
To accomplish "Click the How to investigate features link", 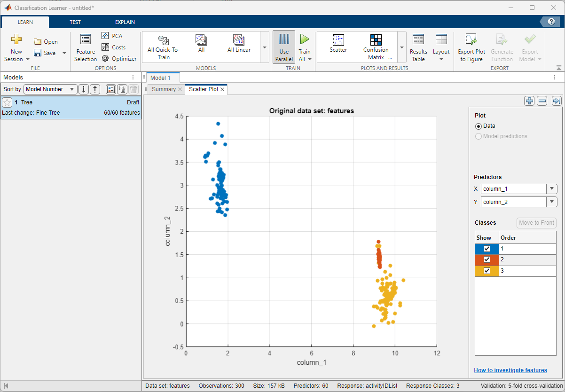I will click(510, 370).
